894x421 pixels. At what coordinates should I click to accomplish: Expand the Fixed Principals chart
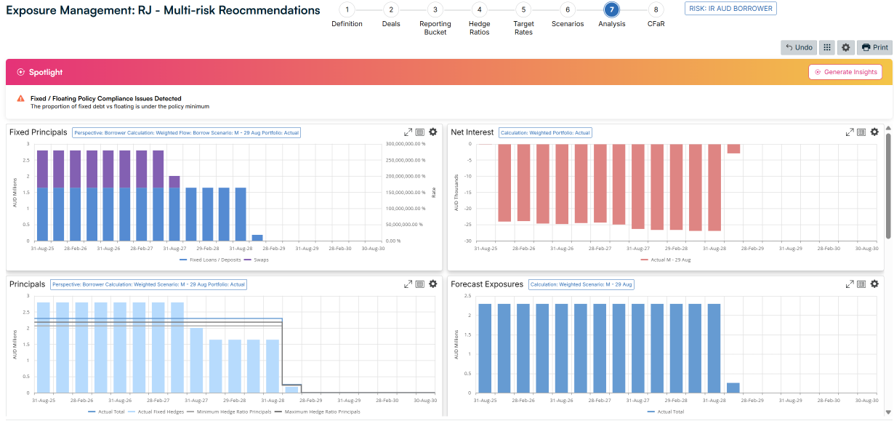click(x=408, y=132)
